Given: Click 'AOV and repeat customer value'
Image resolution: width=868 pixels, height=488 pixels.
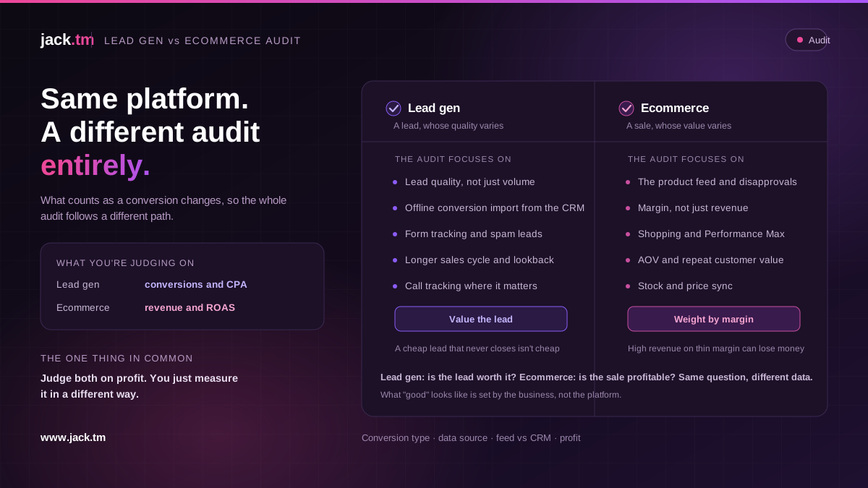Looking at the screenshot, I should pos(711,260).
